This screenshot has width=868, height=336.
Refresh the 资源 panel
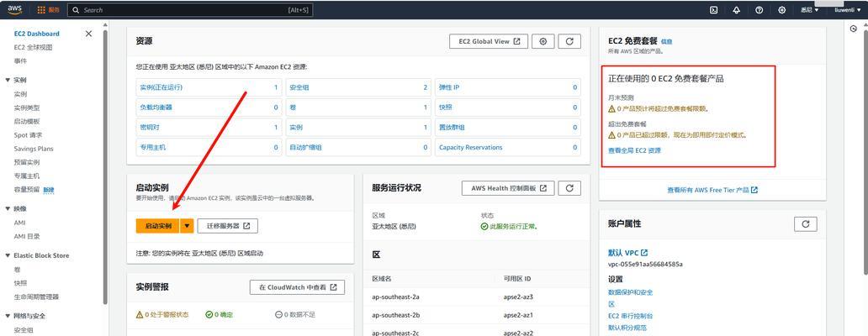pos(569,41)
